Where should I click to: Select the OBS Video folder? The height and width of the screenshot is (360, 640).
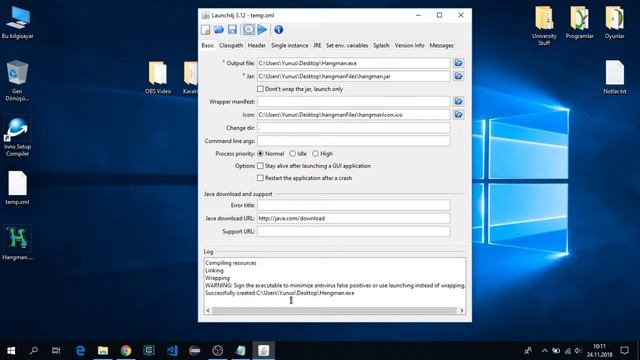pyautogui.click(x=158, y=78)
